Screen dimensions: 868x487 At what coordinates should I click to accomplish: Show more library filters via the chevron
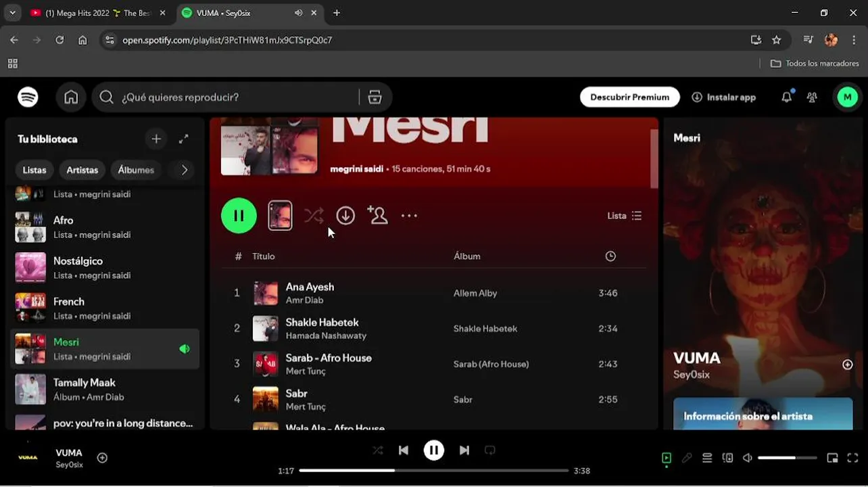coord(184,170)
